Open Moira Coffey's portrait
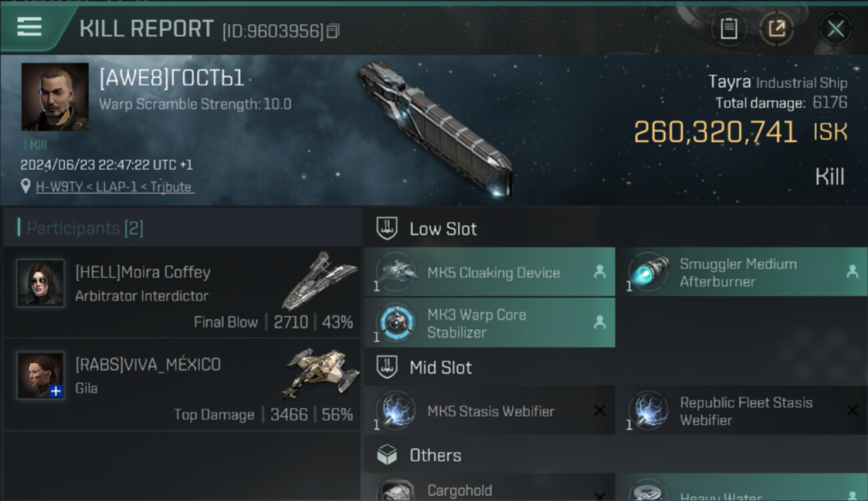The width and height of the screenshot is (868, 501). pyautogui.click(x=41, y=283)
